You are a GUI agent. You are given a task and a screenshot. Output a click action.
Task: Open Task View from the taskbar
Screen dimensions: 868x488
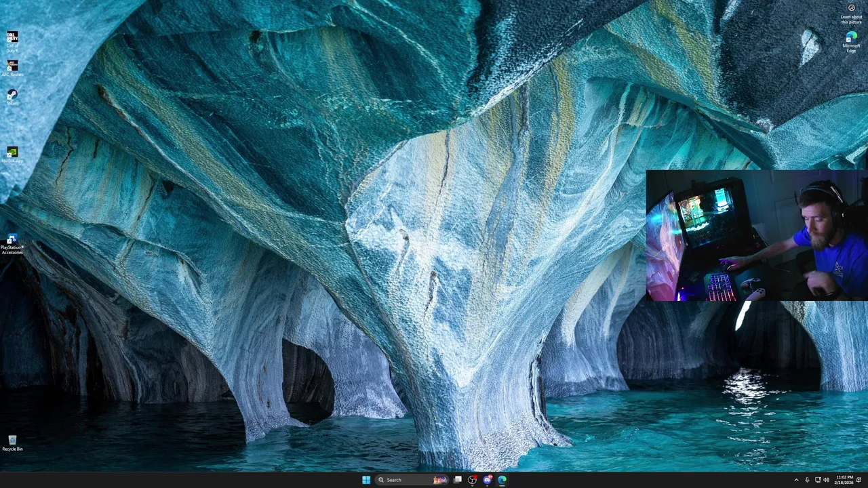pyautogui.click(x=458, y=480)
